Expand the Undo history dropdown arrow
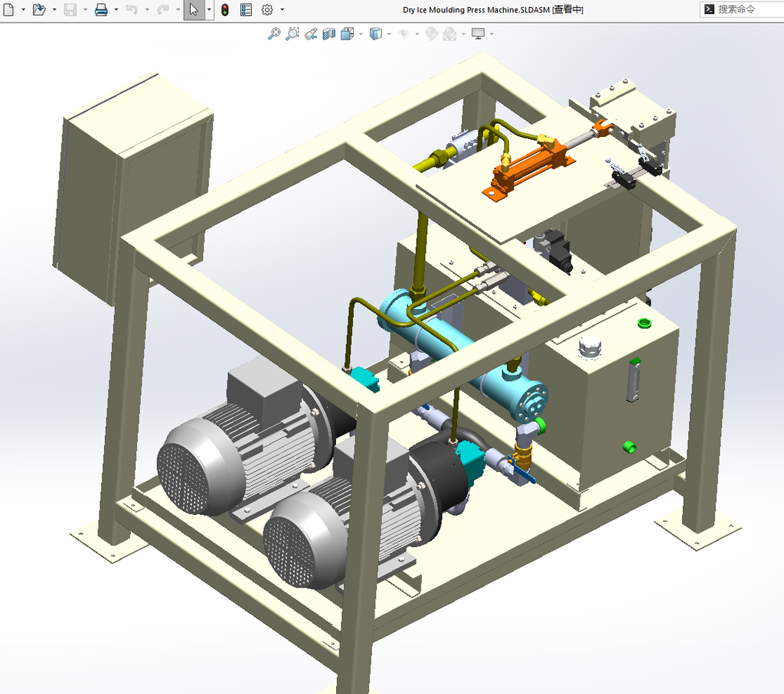 click(147, 9)
